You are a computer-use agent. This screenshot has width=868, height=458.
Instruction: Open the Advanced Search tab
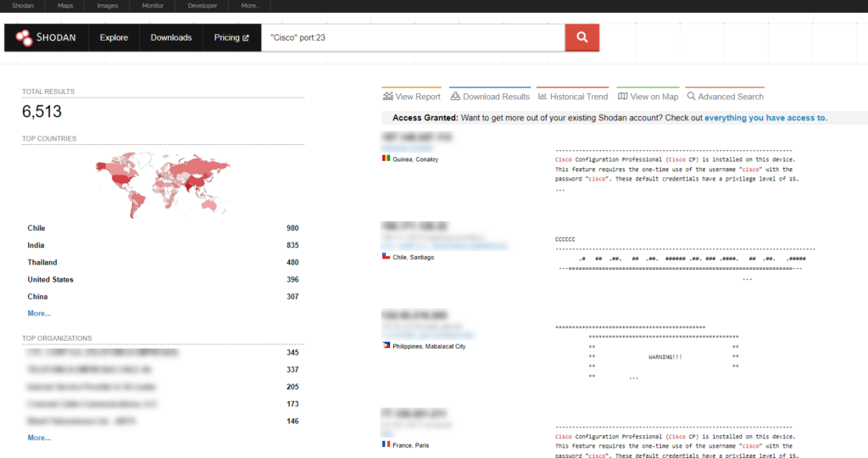pyautogui.click(x=726, y=97)
